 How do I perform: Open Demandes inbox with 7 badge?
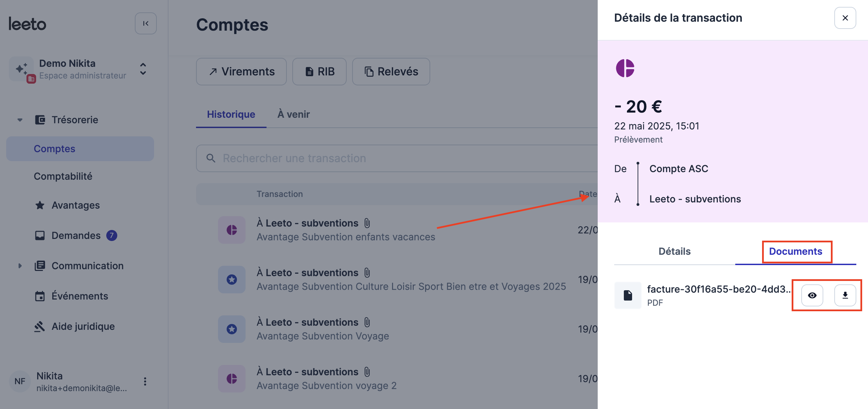[76, 235]
